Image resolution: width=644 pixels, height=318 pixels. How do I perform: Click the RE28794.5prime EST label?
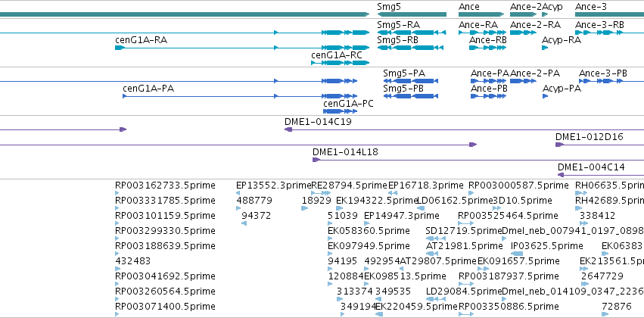[349, 185]
